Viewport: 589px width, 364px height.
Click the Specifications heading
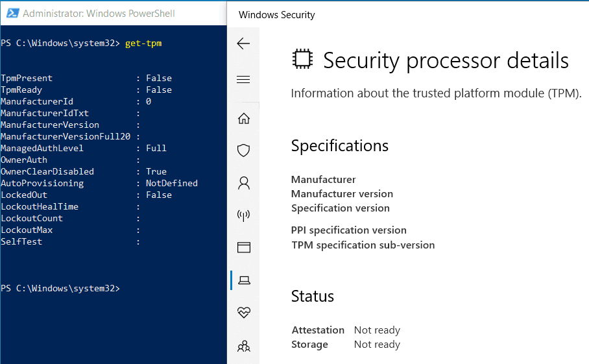[x=340, y=146]
